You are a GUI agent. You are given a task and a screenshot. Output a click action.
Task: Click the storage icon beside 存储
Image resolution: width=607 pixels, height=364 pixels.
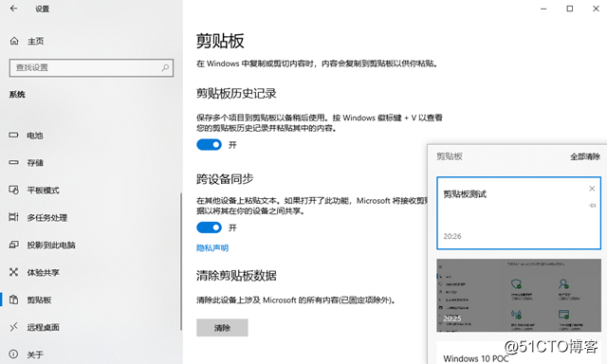pos(13,162)
